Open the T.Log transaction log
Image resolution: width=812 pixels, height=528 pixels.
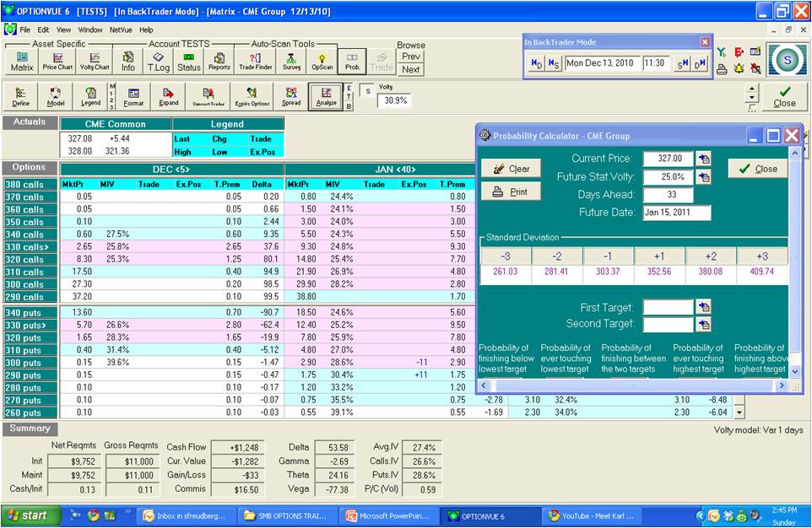click(159, 62)
